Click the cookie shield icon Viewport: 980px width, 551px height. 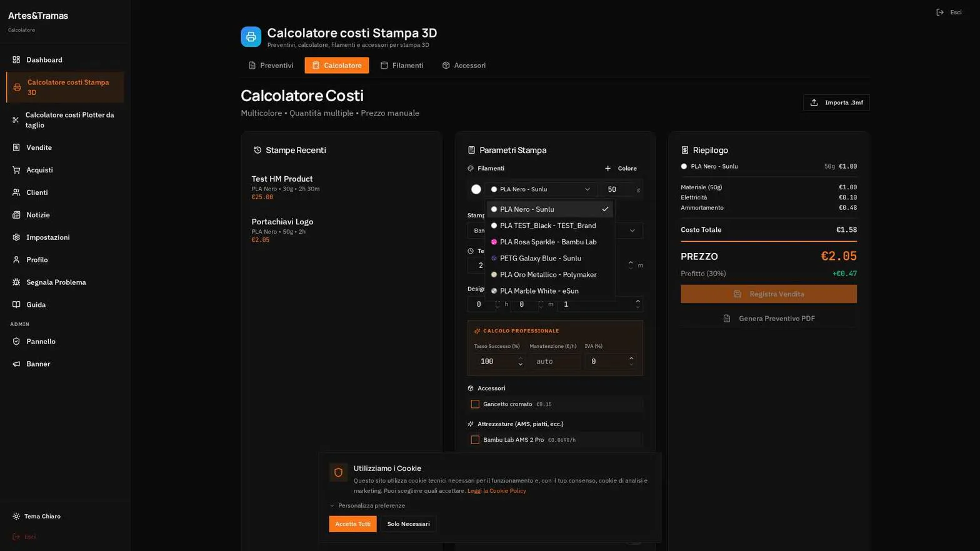[x=338, y=472]
